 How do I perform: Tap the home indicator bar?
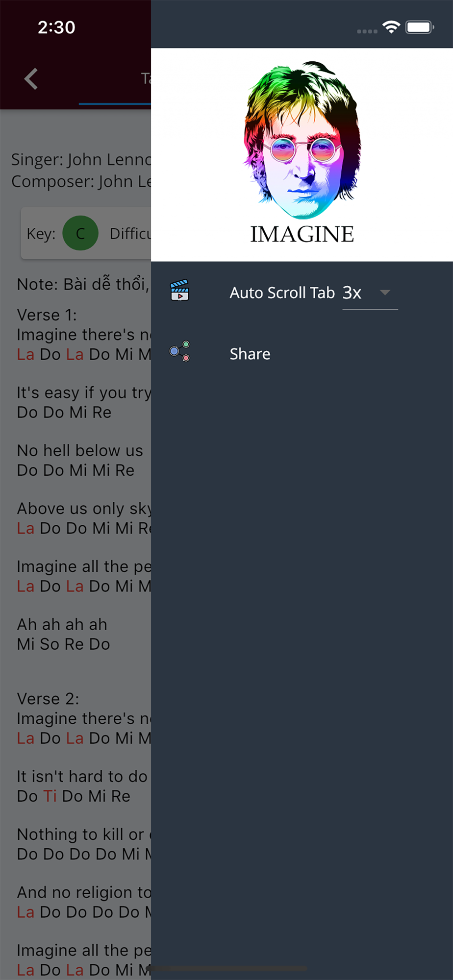226,968
